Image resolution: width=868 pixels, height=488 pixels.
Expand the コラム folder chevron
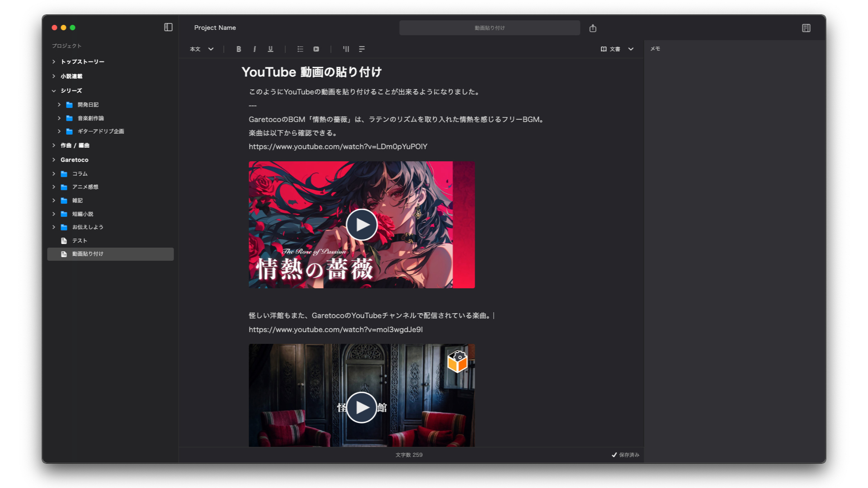click(x=54, y=174)
